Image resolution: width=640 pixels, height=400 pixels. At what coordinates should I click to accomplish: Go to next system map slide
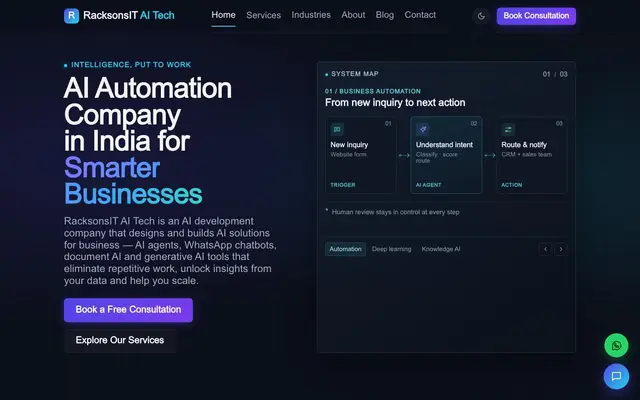pyautogui.click(x=561, y=249)
